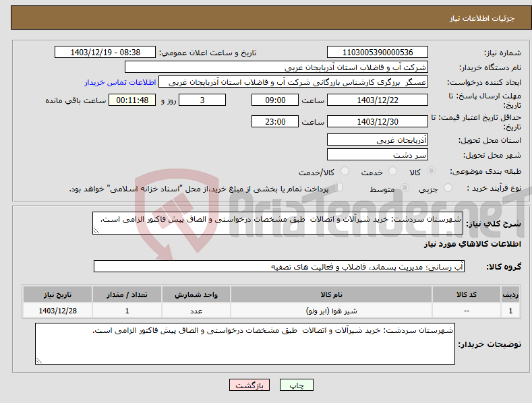Click the price validity date 1403/12/30
The image size is (532, 403).
(x=378, y=121)
